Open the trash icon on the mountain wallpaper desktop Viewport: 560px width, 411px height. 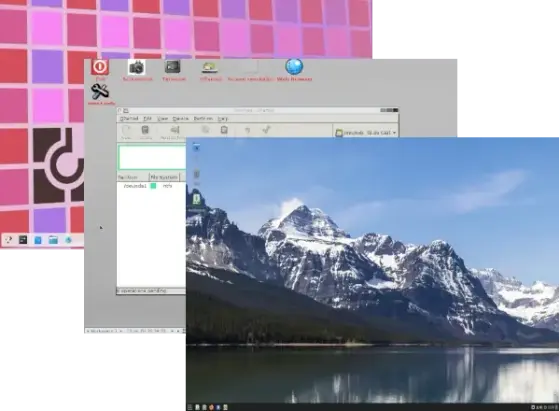[x=196, y=175]
